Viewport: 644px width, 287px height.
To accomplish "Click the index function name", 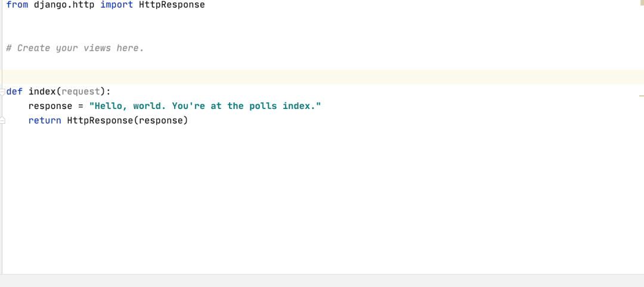I will (x=42, y=92).
